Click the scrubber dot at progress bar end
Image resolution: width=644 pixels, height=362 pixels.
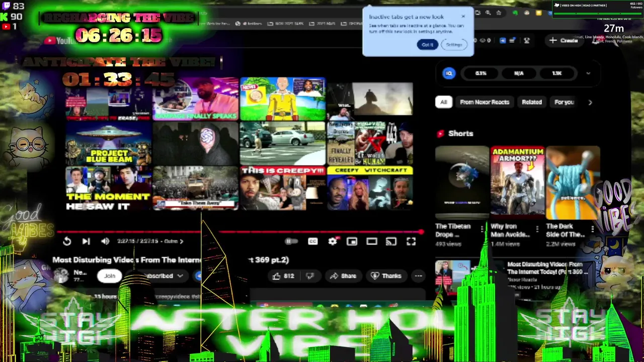[x=422, y=232]
